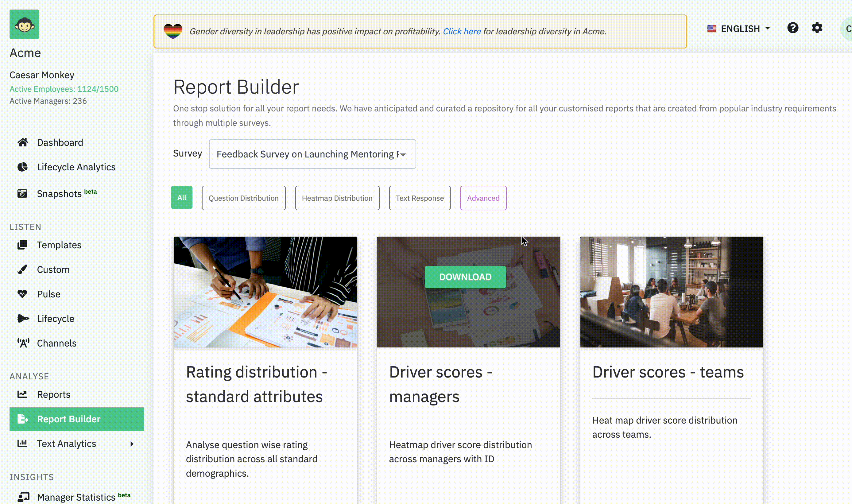Click the Custom brush icon

coord(22,269)
